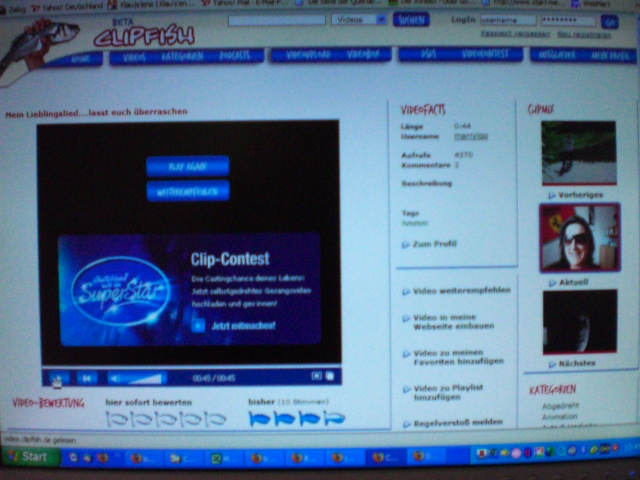This screenshot has width=640, height=480.
Task: Click Jetzt mitmachen in the Clip-Contest banner
Action: 243,326
